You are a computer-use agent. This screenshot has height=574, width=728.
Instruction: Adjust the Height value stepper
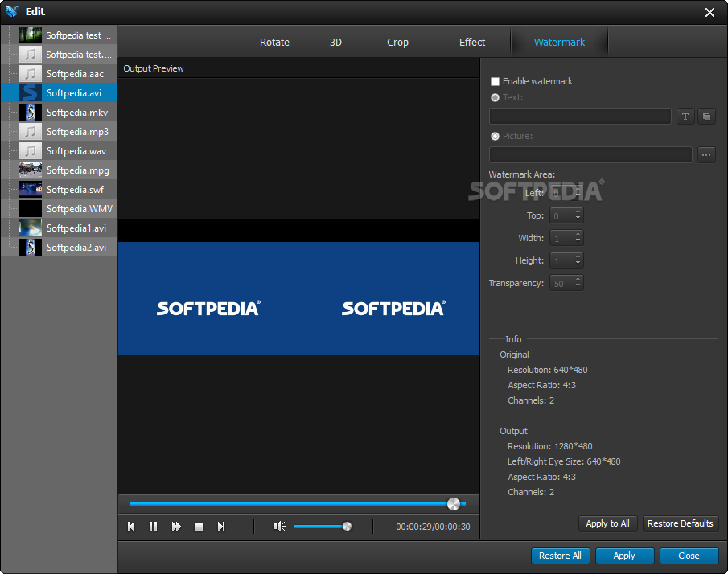coord(578,260)
